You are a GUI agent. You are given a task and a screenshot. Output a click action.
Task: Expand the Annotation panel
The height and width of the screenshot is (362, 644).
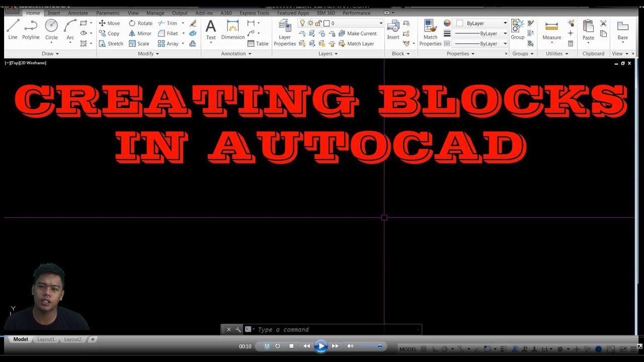(x=236, y=53)
